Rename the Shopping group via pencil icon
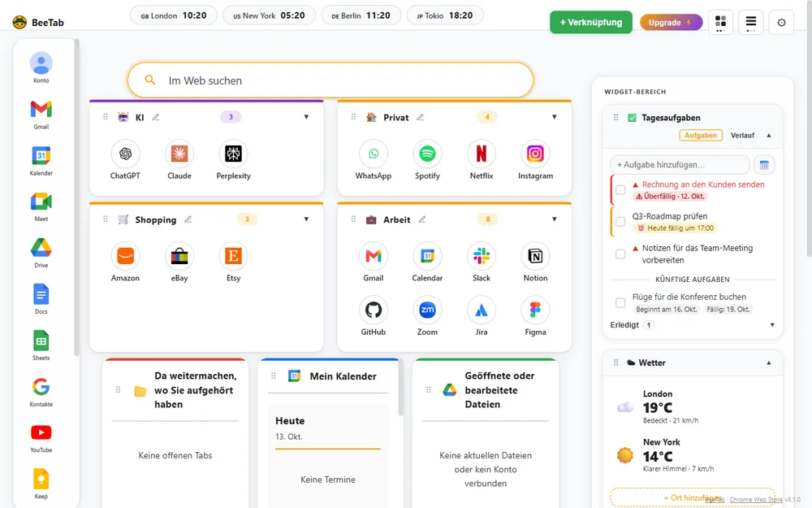 188,219
